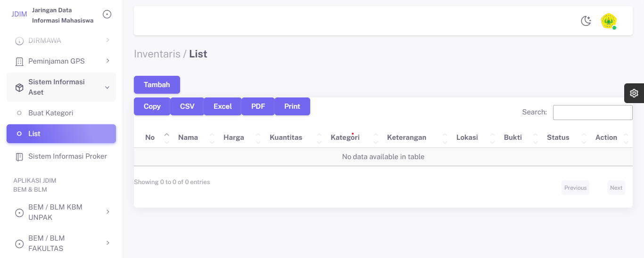This screenshot has height=258, width=644.
Task: Open the user profile avatar
Action: [x=608, y=21]
